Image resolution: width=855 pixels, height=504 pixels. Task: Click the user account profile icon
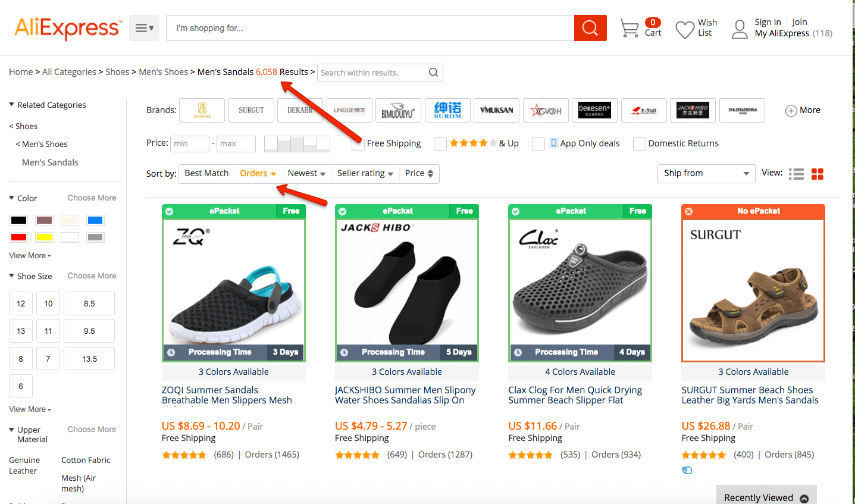(740, 29)
